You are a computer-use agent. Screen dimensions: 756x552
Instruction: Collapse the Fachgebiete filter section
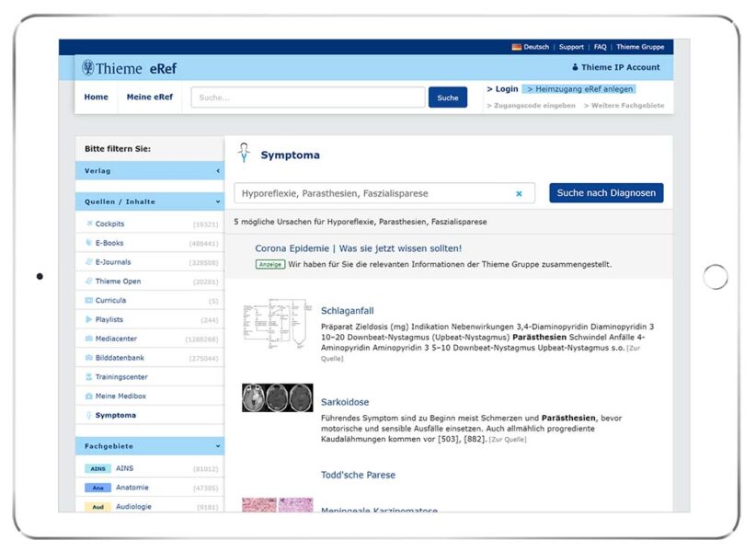150,446
